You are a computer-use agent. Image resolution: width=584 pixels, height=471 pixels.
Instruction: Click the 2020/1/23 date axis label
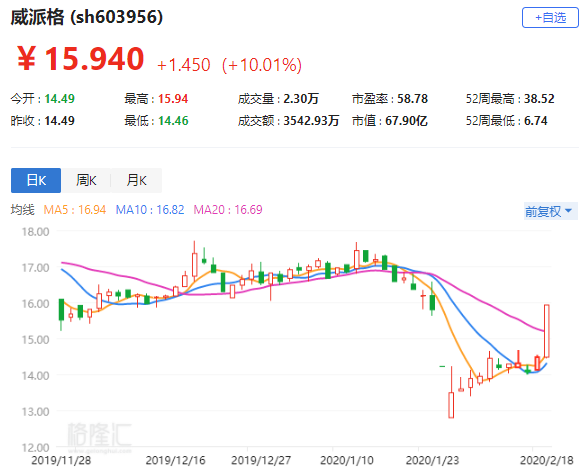pyautogui.click(x=432, y=460)
